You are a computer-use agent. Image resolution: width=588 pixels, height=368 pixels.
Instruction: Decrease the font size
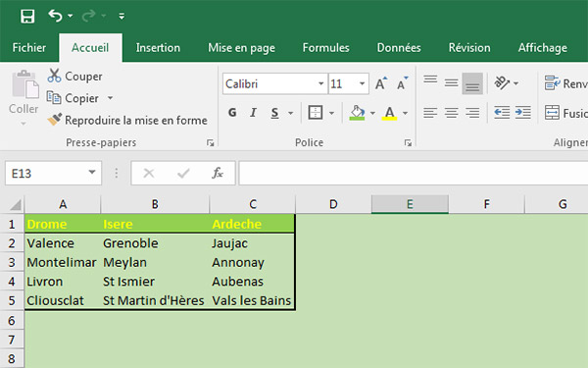tap(403, 83)
